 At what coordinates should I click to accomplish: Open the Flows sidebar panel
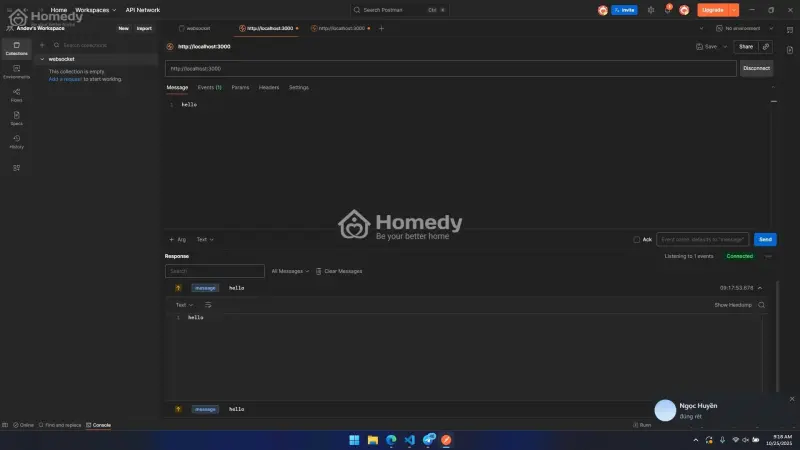pos(16,95)
